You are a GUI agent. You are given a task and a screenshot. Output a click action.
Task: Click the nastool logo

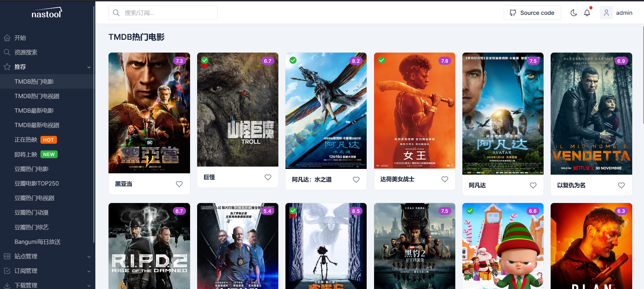point(47,13)
